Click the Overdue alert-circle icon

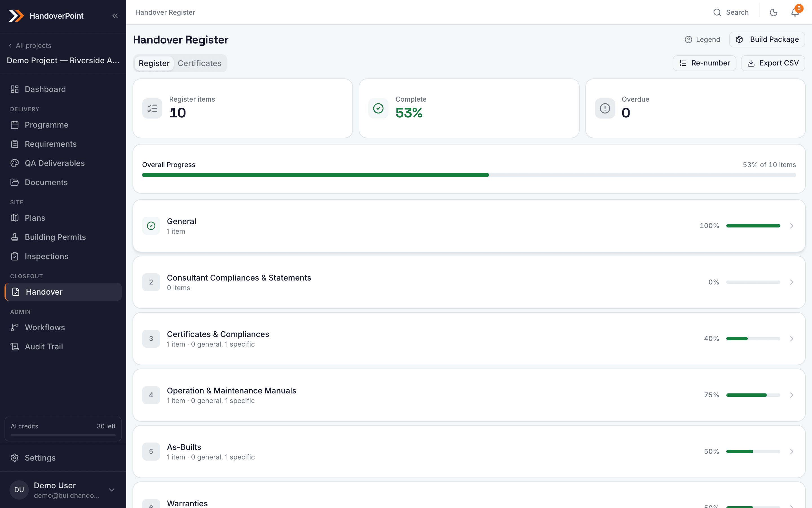coord(605,108)
